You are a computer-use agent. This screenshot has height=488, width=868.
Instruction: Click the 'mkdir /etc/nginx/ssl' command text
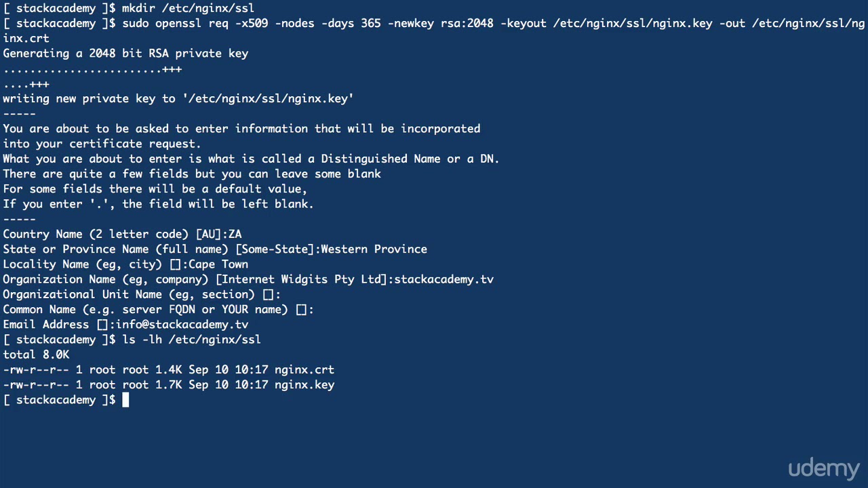click(188, 8)
